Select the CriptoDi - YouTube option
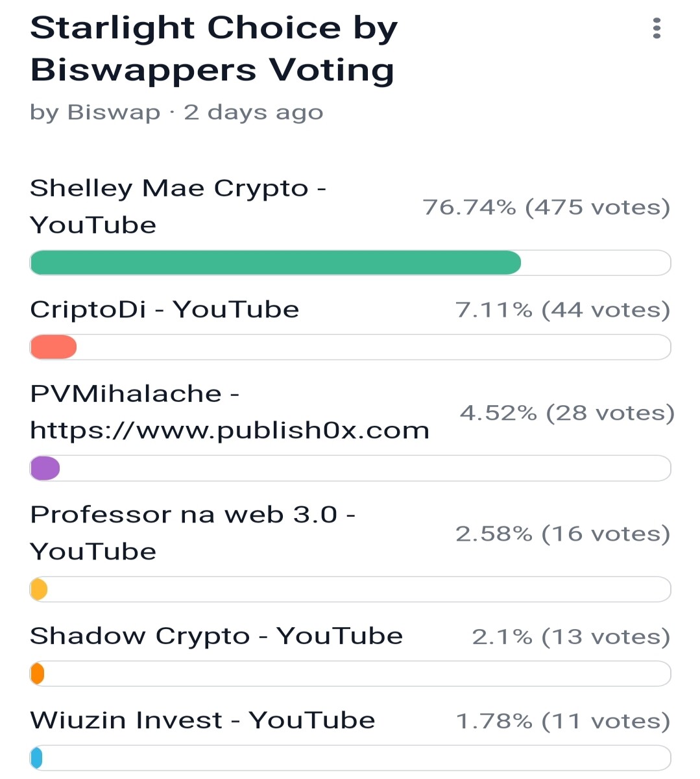This screenshot has height=779, width=700. (x=165, y=310)
